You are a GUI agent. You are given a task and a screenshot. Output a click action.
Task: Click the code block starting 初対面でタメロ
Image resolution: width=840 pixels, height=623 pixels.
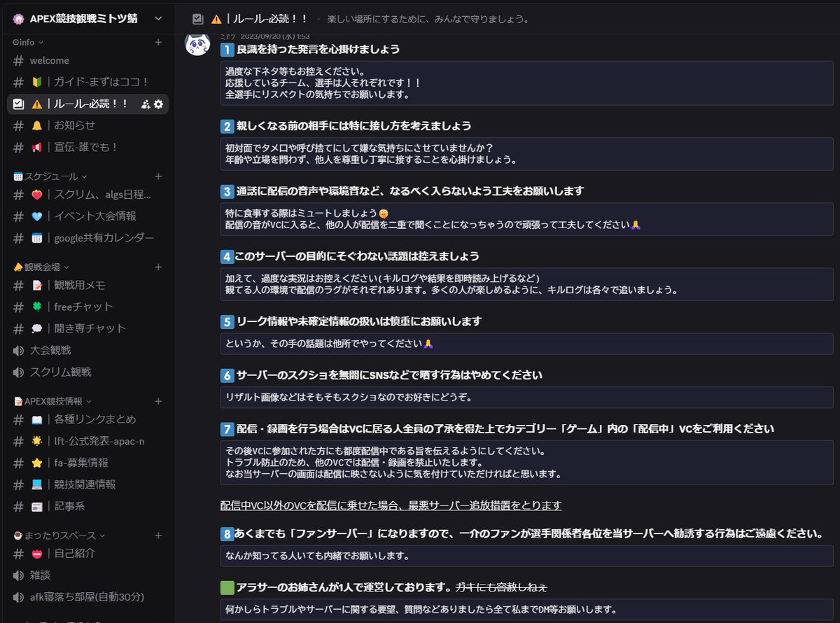click(x=526, y=154)
